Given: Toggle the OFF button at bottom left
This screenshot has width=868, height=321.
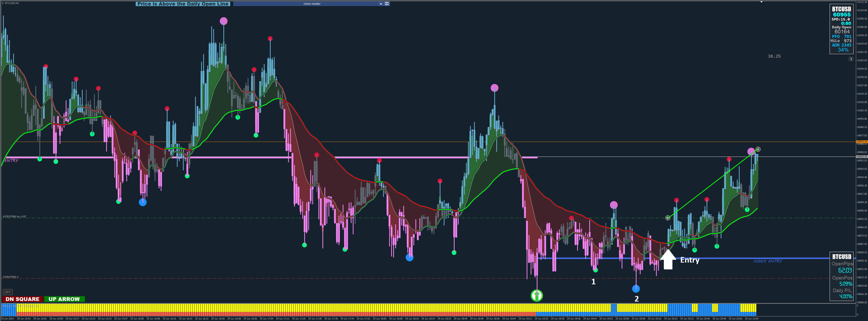Looking at the screenshot, I should (7, 292).
